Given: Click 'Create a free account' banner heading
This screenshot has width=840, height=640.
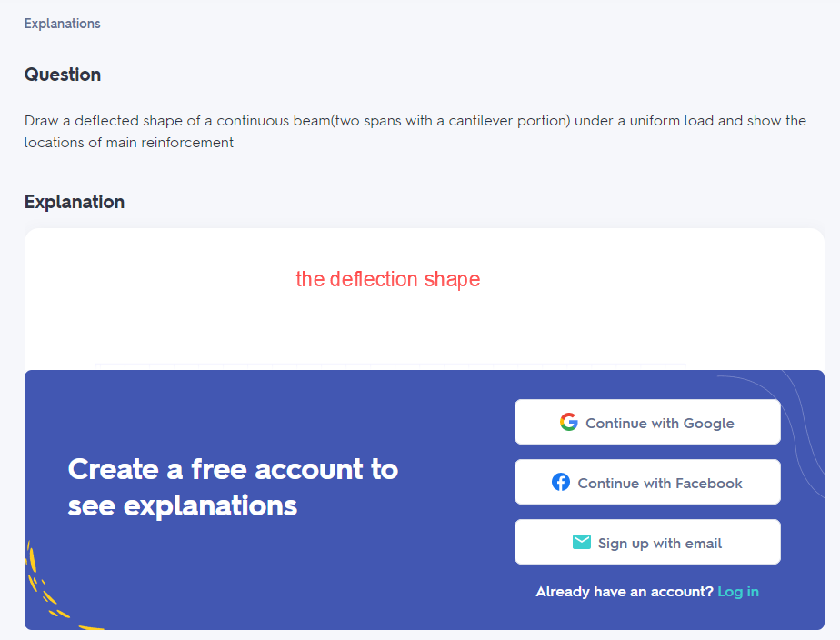Looking at the screenshot, I should click(233, 470).
